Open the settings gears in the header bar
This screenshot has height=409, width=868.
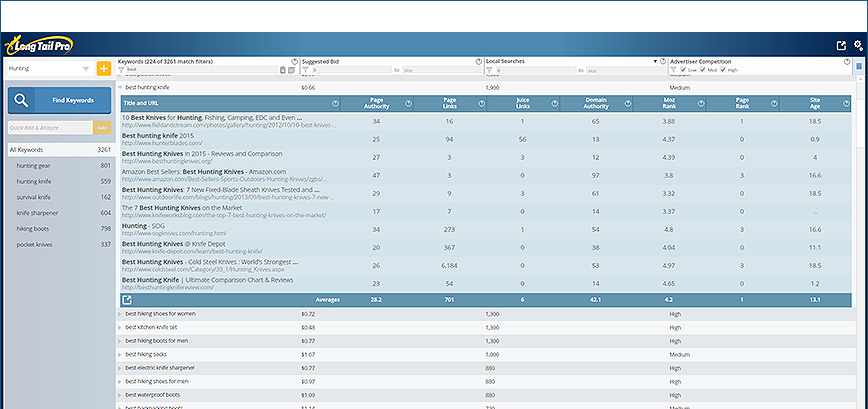click(x=858, y=45)
